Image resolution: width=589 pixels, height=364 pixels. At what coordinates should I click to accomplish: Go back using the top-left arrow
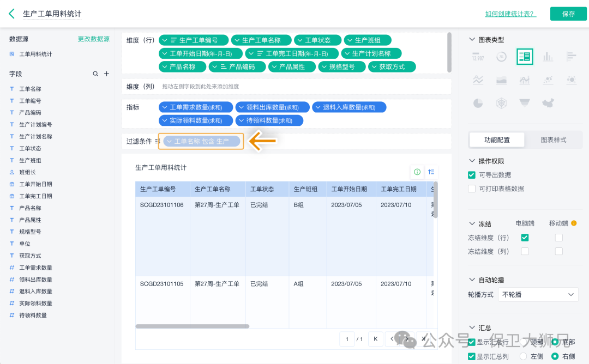tap(11, 14)
